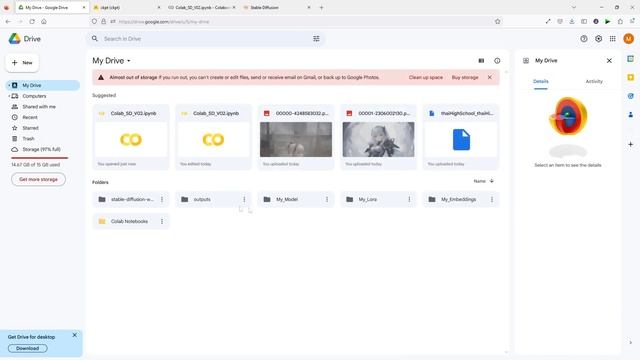Switch to list layout view
This screenshot has width=640, height=360.
[x=481, y=61]
